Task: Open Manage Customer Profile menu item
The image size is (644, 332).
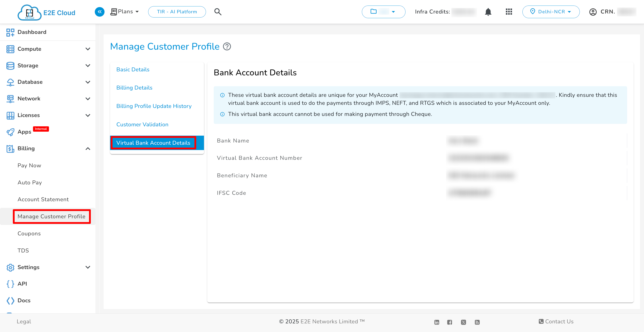Action: pyautogui.click(x=52, y=216)
